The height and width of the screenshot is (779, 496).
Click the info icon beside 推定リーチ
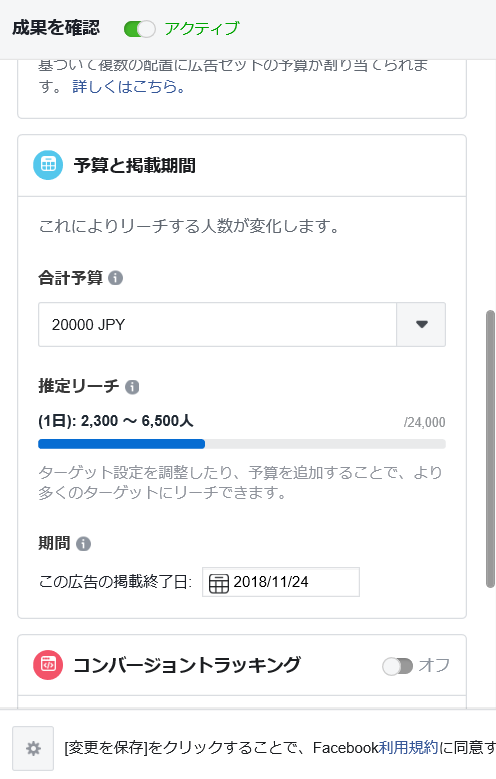pos(132,387)
